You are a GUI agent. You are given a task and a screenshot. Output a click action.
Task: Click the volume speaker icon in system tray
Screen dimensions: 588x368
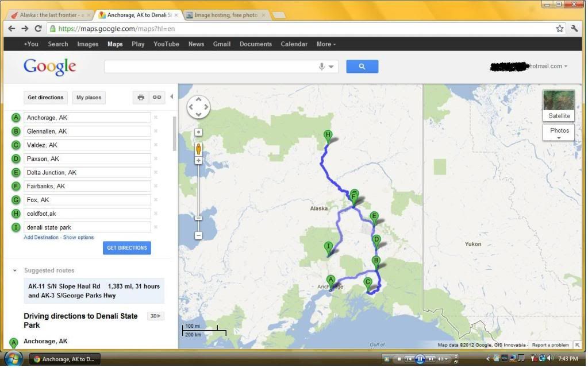(x=551, y=358)
